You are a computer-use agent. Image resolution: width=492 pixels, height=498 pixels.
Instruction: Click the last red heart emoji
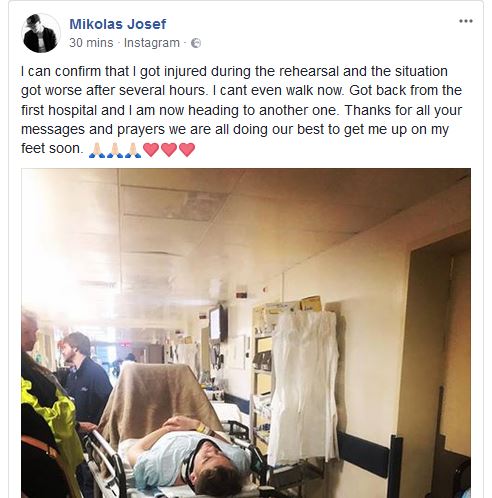[187, 150]
